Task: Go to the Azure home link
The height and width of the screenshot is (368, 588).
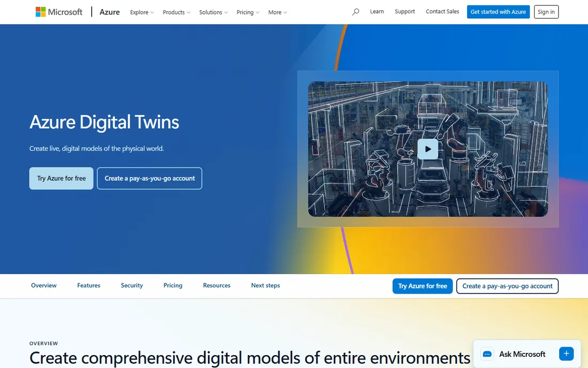Action: (x=110, y=12)
